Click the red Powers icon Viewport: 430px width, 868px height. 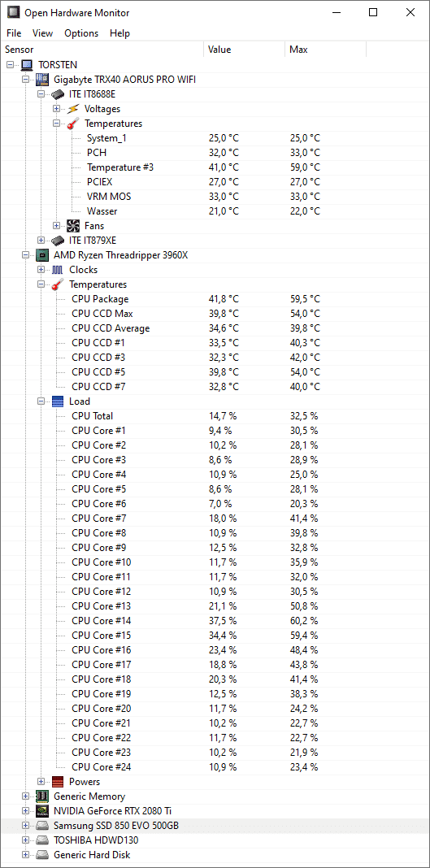coord(58,782)
